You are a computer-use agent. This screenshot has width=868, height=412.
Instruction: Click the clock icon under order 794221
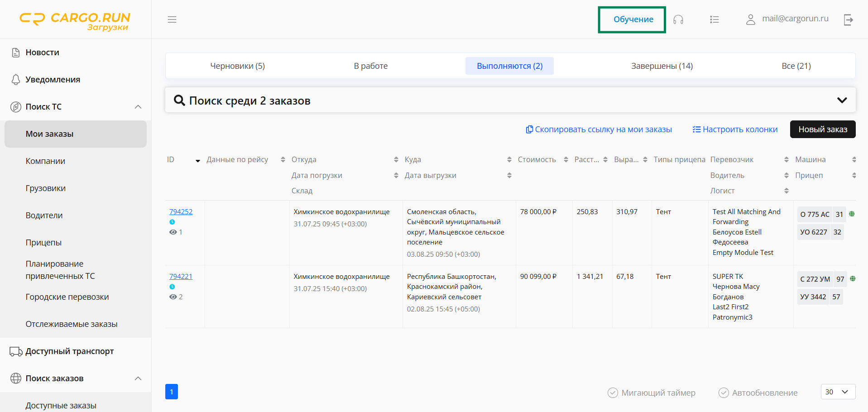(x=172, y=287)
